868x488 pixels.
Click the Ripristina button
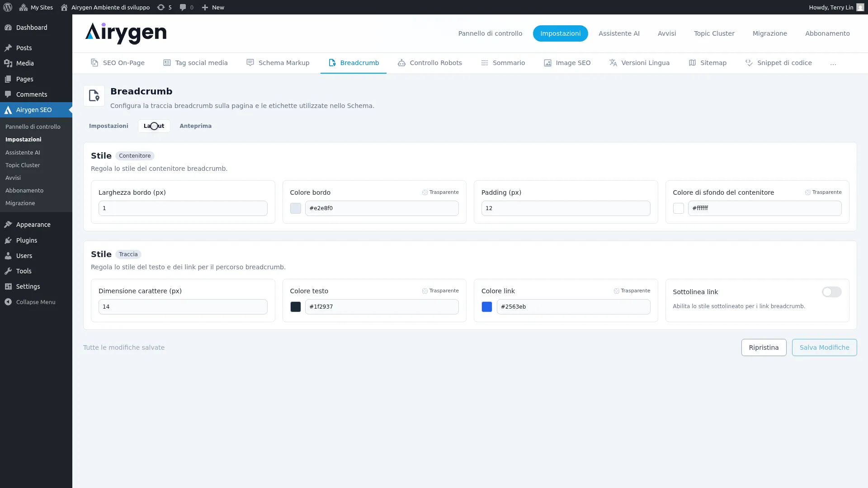click(764, 347)
